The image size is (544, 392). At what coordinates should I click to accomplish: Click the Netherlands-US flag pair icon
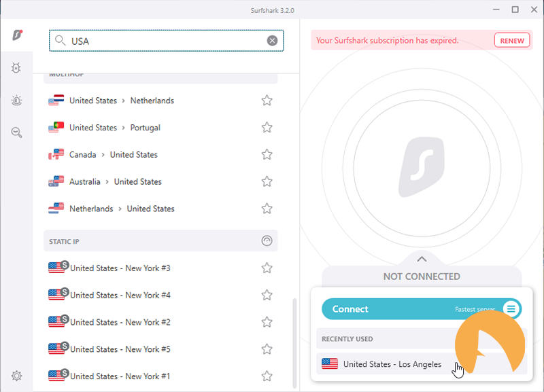[x=56, y=209]
